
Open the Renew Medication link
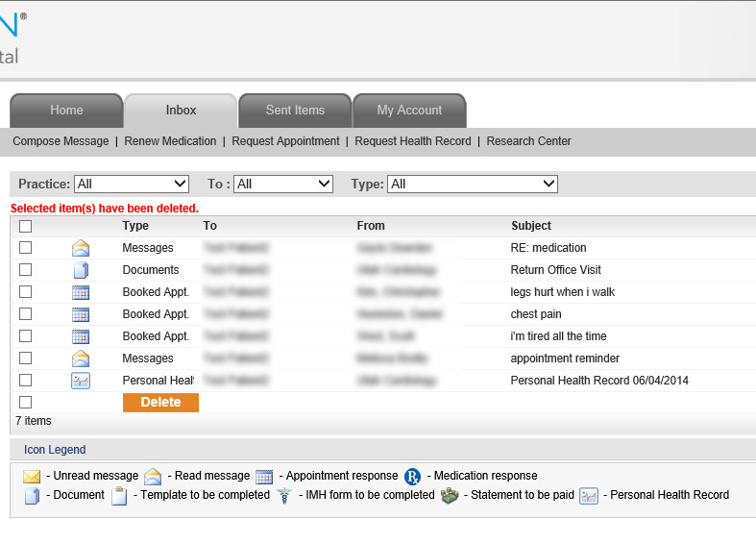pyautogui.click(x=170, y=141)
